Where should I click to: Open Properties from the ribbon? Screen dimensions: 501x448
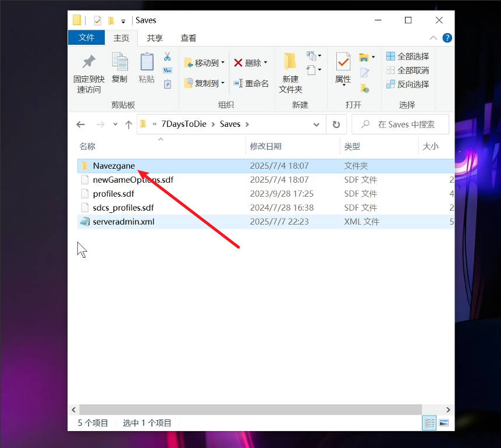[342, 64]
